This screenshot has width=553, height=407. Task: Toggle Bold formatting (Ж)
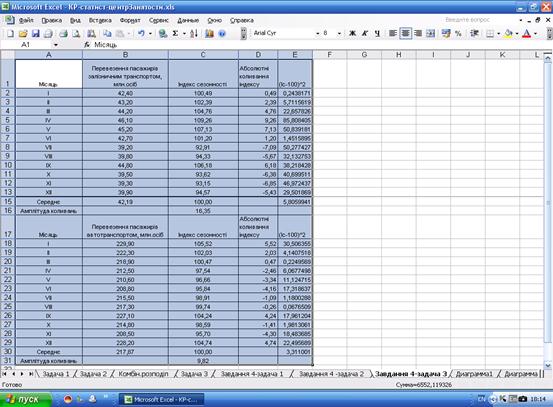coord(352,34)
